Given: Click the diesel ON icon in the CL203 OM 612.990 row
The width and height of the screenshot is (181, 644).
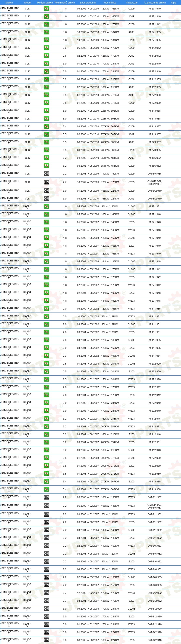Looking at the screenshot, I should (x=46, y=608).
